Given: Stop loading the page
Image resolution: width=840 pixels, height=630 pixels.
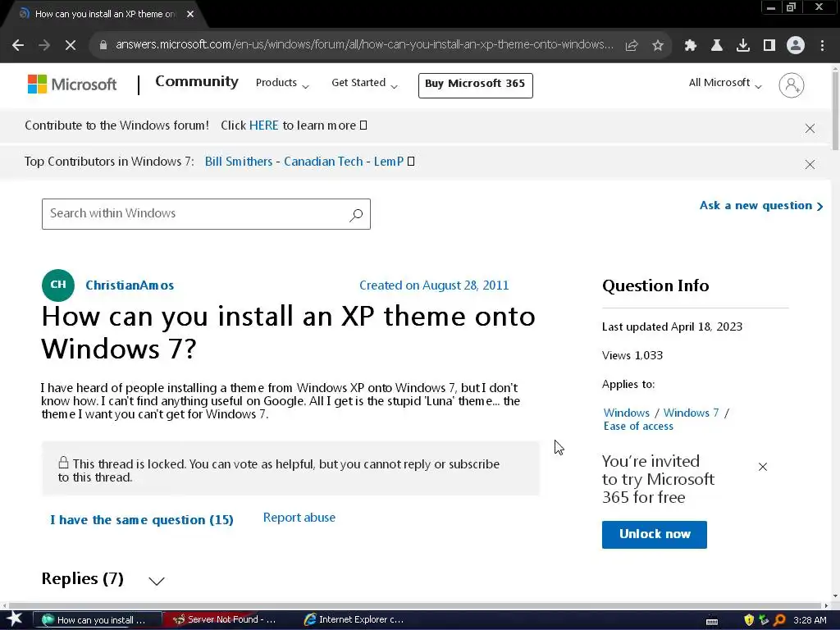Looking at the screenshot, I should click(71, 46).
